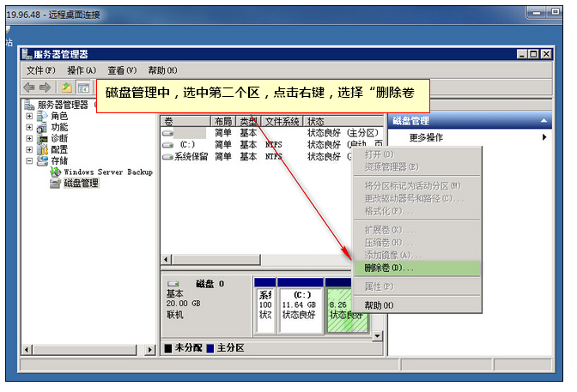Click the Up one level folder icon

[x=67, y=87]
